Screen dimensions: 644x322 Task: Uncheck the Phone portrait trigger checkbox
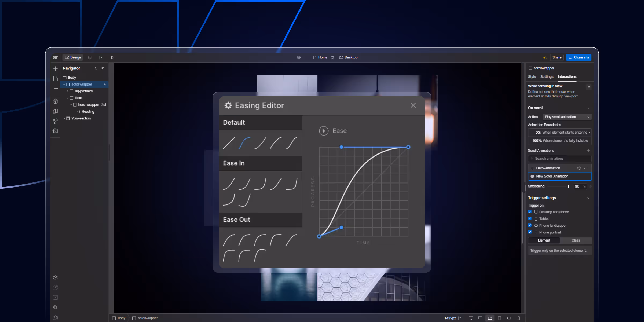point(530,232)
